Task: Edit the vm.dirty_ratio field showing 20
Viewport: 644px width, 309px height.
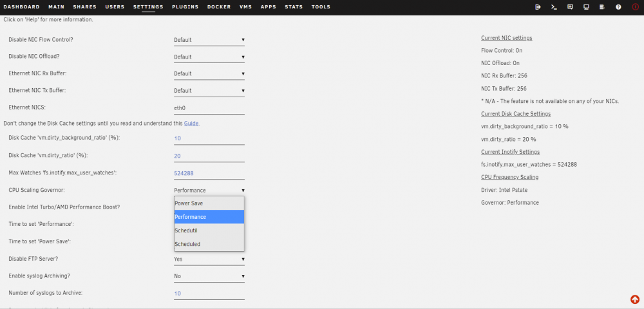Action: point(209,156)
